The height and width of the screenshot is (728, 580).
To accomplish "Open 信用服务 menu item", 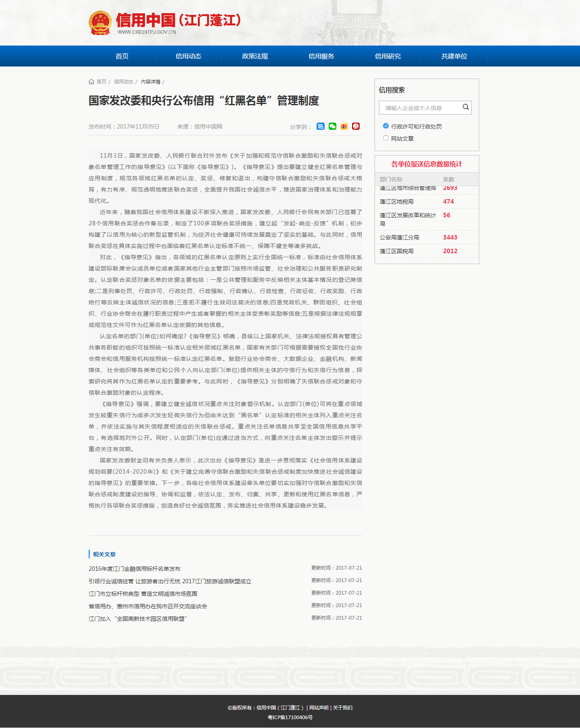I will click(321, 56).
